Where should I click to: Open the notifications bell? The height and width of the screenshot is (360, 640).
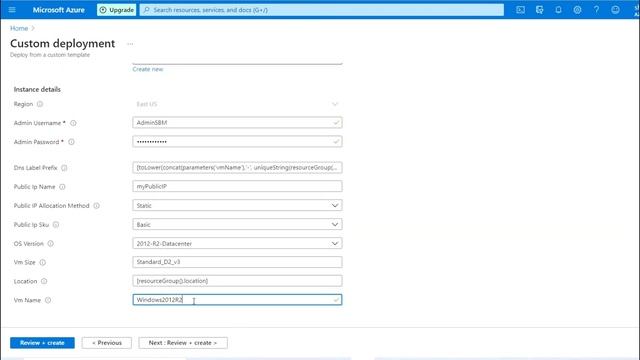point(558,10)
